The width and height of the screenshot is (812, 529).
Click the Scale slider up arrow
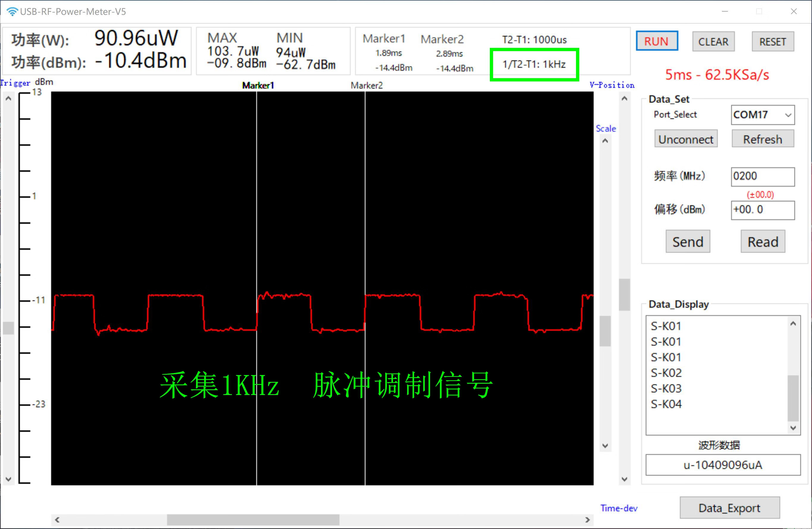pyautogui.click(x=605, y=141)
